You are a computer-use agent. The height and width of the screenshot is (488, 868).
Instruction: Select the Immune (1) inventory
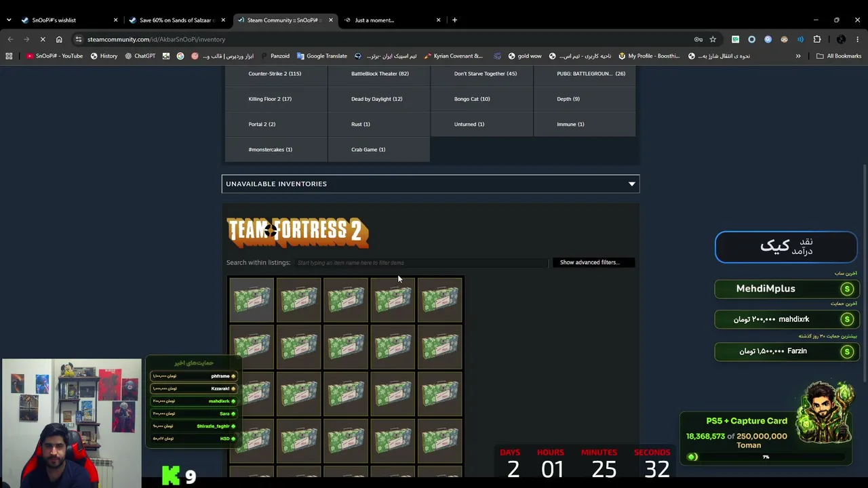point(585,124)
